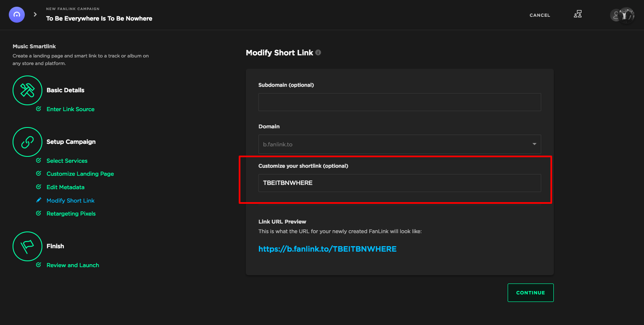Click check icon beside Retargeting Pixels
The height and width of the screenshot is (325, 644).
(x=39, y=213)
